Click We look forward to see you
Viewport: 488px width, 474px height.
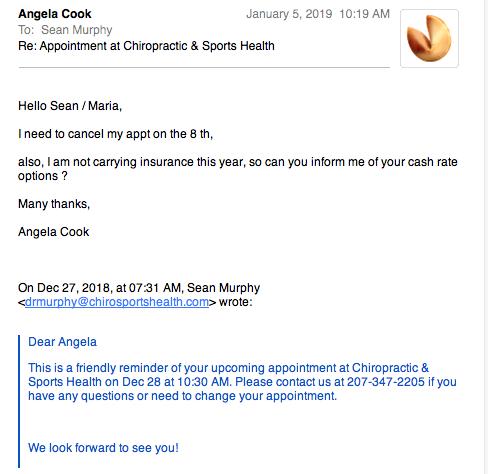pyautogui.click(x=103, y=448)
